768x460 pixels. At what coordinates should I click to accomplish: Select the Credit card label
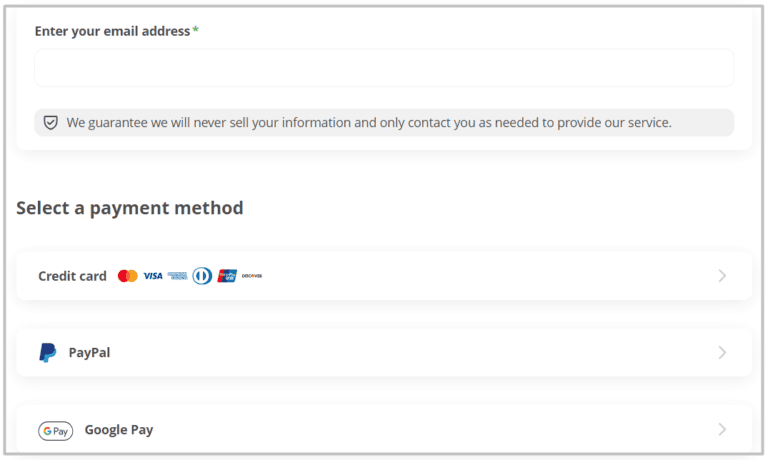(x=72, y=276)
